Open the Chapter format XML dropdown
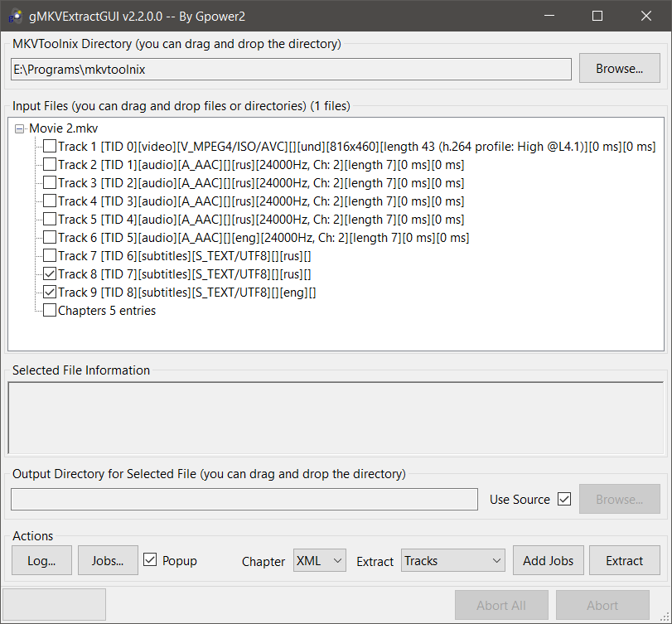672x624 pixels. click(320, 561)
